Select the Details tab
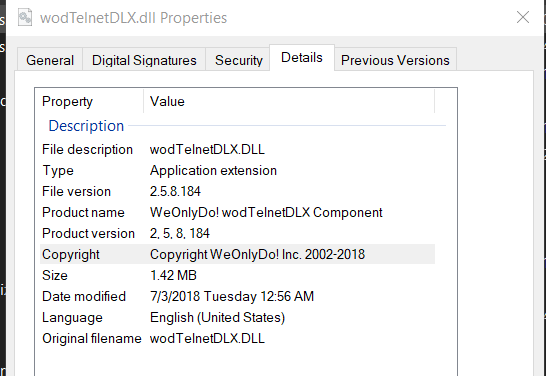The width and height of the screenshot is (546, 376). click(x=302, y=57)
